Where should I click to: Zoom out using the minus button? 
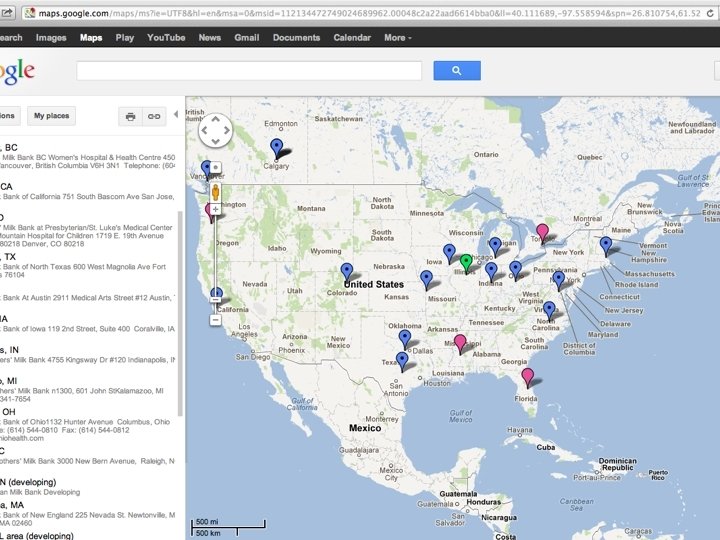pyautogui.click(x=215, y=320)
